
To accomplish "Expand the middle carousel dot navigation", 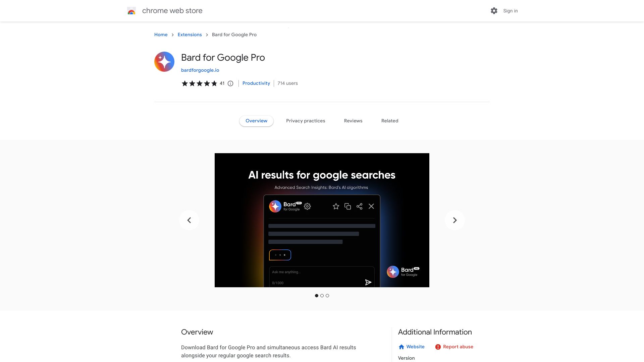I will pos(322,296).
